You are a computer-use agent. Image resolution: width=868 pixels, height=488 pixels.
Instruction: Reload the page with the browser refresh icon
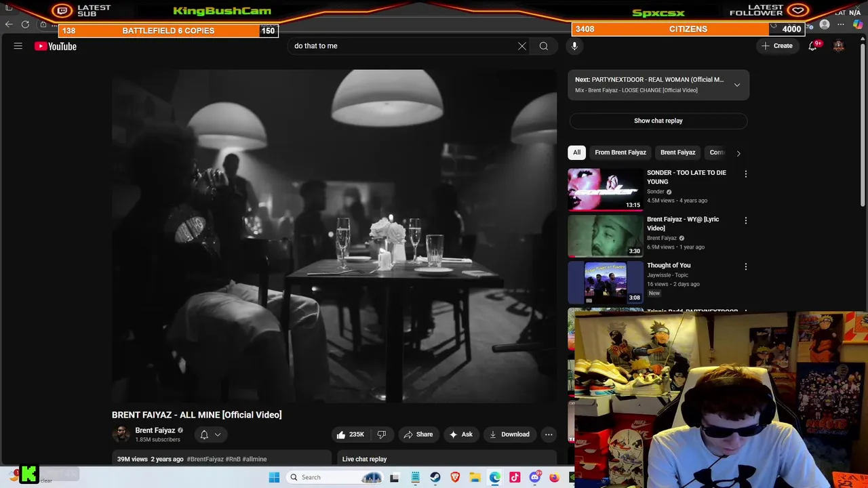pyautogui.click(x=25, y=24)
